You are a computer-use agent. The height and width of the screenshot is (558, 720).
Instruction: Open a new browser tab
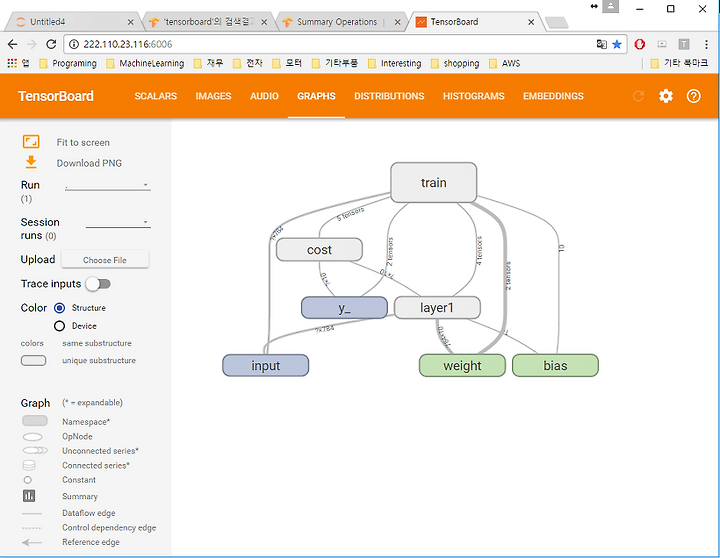tap(557, 22)
